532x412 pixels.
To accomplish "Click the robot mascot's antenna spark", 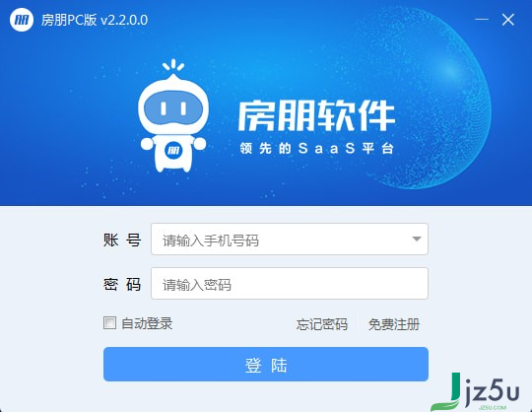I will (x=173, y=65).
